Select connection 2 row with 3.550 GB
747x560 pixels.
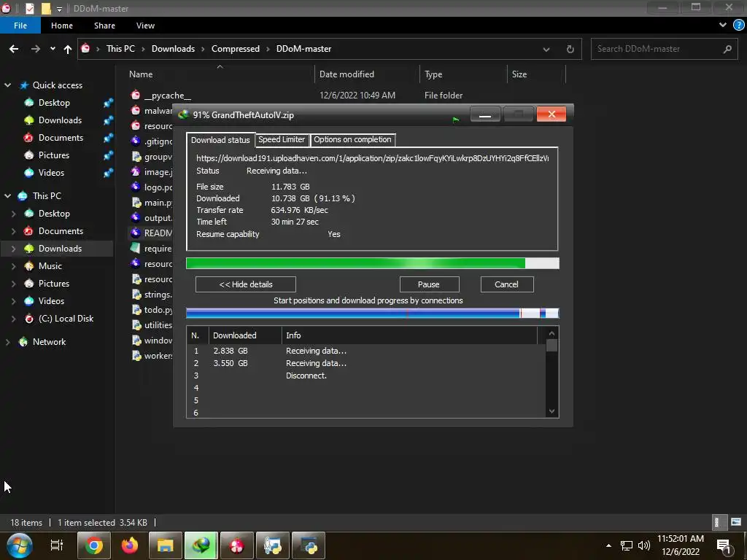tap(366, 363)
